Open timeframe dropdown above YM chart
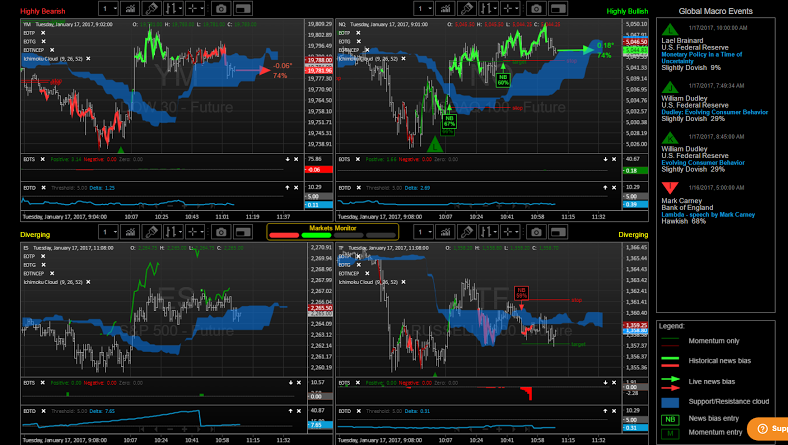 116,8
